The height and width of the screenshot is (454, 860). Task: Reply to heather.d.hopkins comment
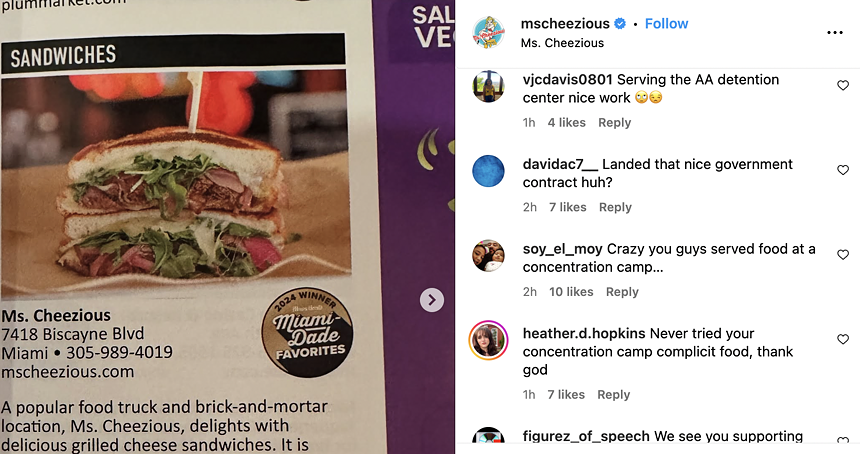(x=613, y=395)
